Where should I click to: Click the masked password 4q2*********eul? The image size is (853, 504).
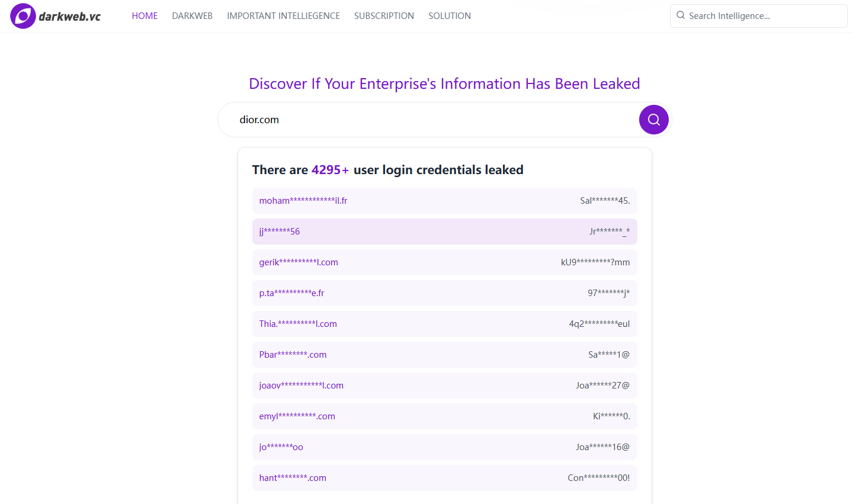point(599,324)
